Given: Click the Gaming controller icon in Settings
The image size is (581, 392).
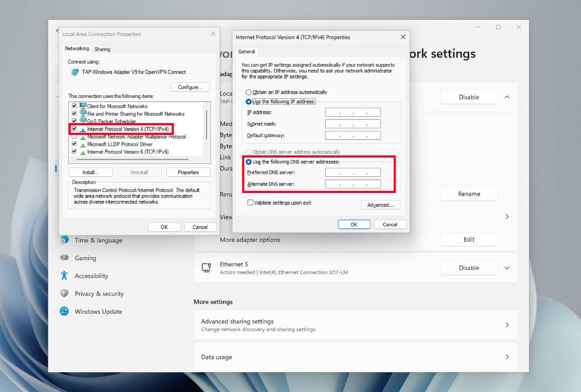Looking at the screenshot, I should point(64,258).
